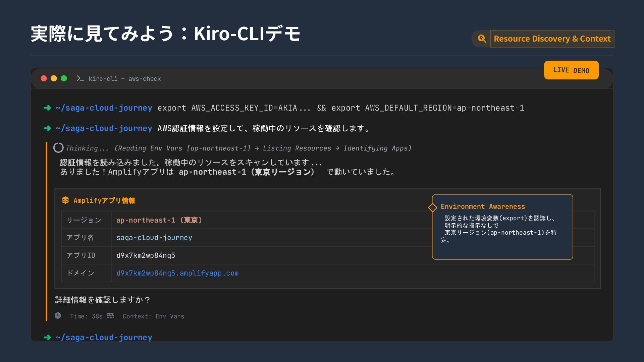Click the green maximize dot of terminal

64,78
